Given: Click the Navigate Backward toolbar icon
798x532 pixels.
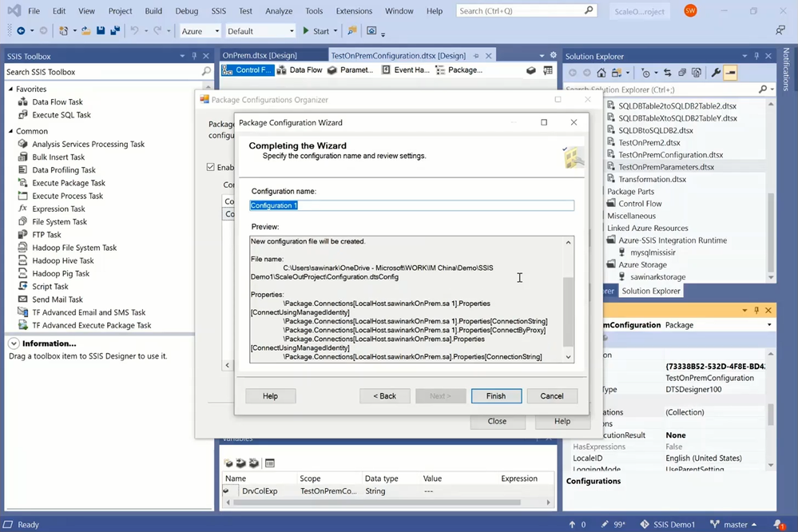Looking at the screenshot, I should pos(21,31).
